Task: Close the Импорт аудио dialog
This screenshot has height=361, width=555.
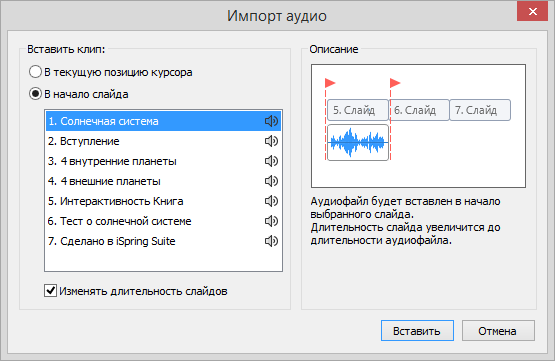Action: (x=532, y=12)
